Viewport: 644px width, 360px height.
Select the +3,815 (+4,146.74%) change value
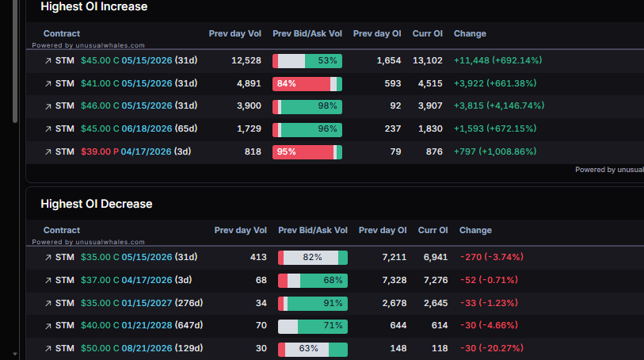pyautogui.click(x=499, y=105)
